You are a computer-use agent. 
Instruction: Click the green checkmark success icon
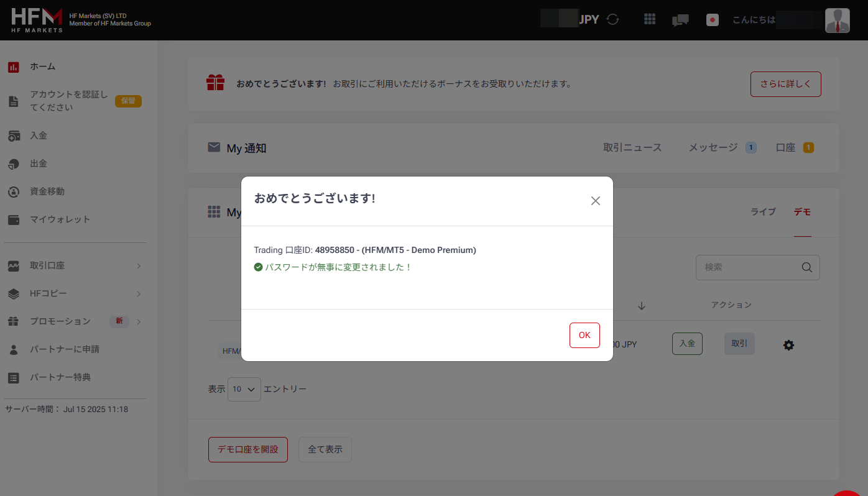click(x=258, y=267)
